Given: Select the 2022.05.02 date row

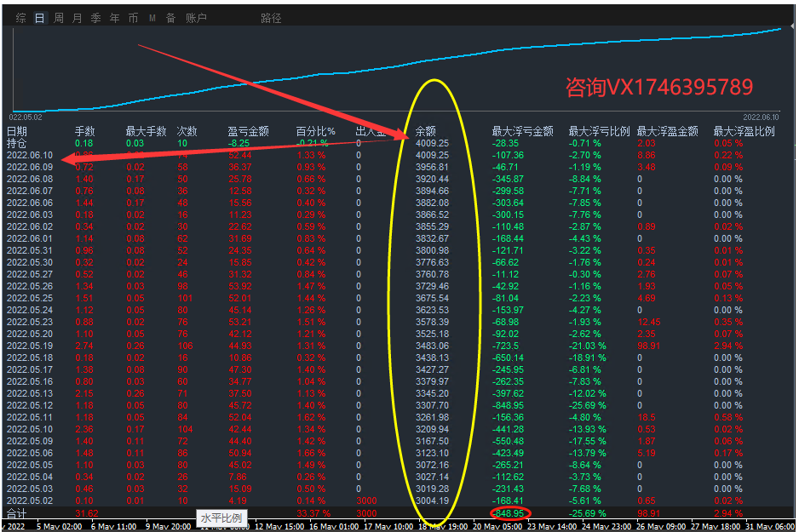Looking at the screenshot, I should coord(30,501).
